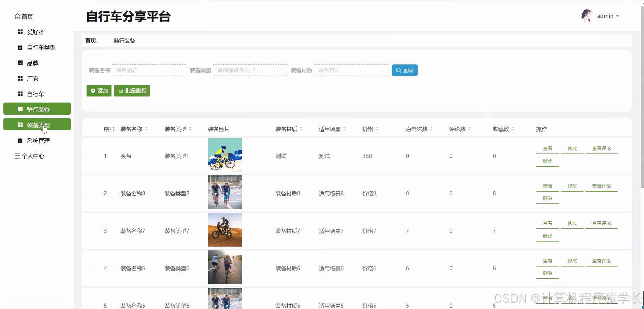The width and height of the screenshot is (644, 309).
Task: Click the 批量删除 button
Action: 132,91
